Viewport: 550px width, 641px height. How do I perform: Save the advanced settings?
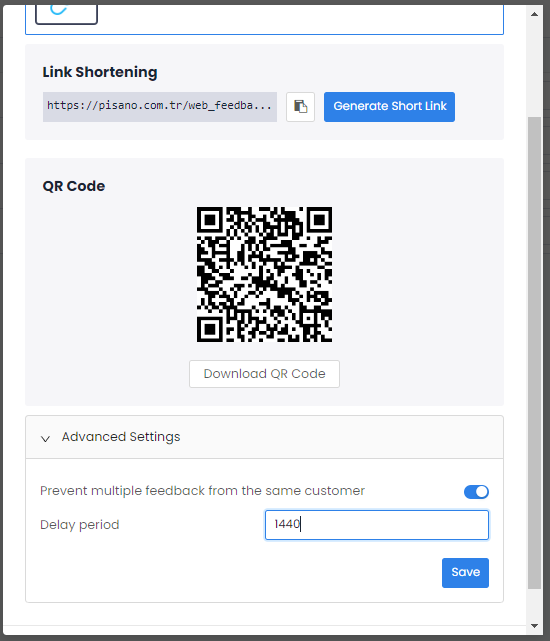(x=465, y=573)
